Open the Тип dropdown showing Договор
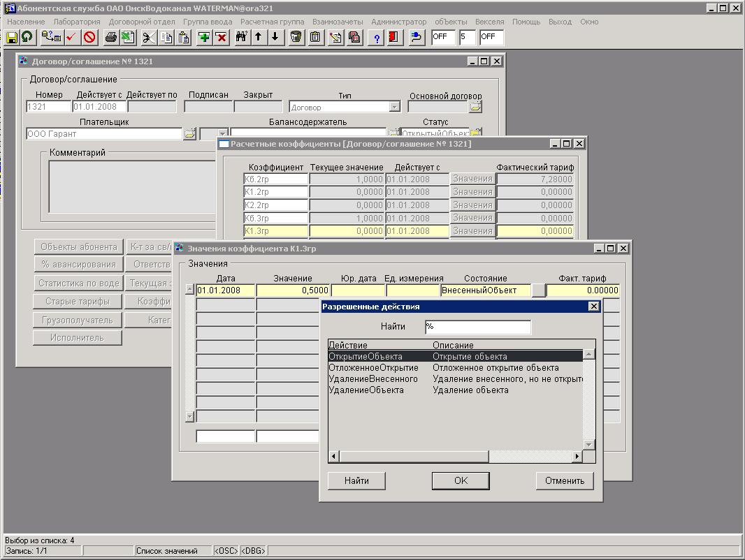 point(394,107)
